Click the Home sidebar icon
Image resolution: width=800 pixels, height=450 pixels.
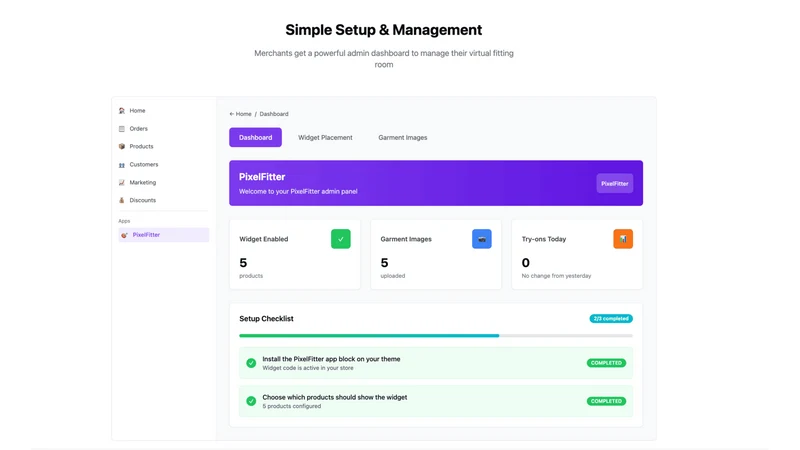click(121, 111)
